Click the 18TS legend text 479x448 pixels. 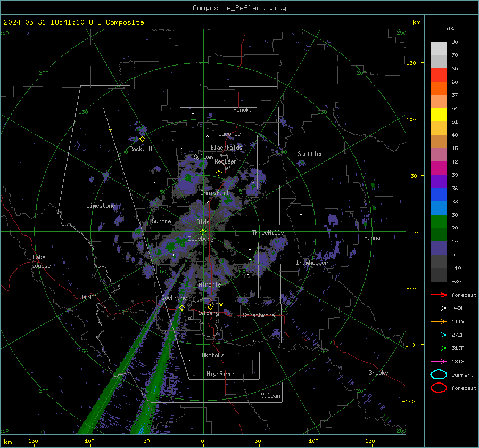[458, 362]
